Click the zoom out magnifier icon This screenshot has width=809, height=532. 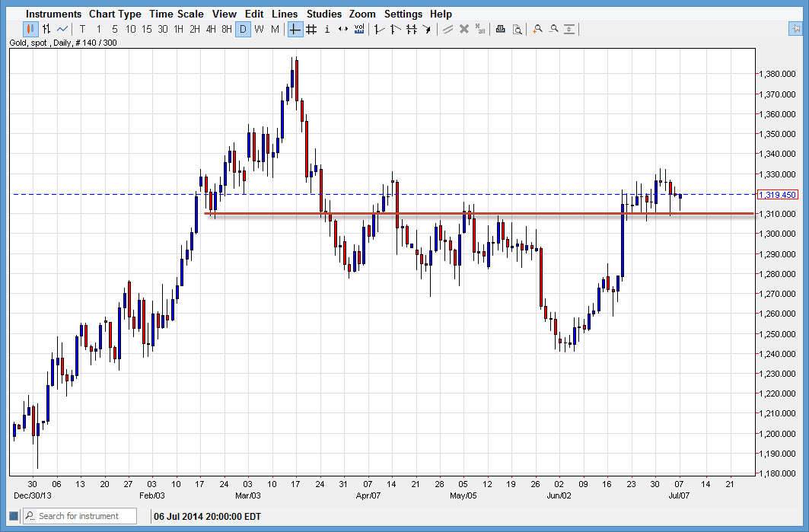click(553, 30)
